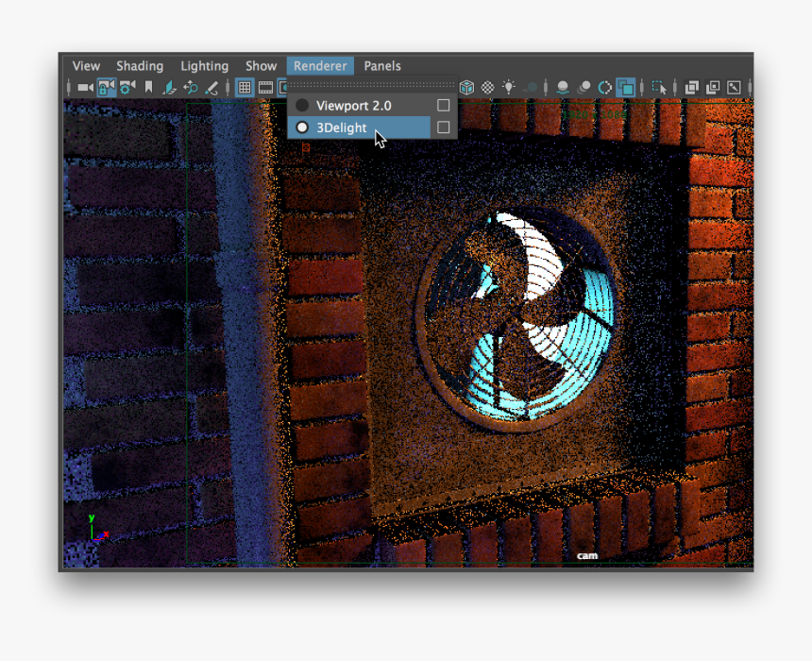Expand the Panels menu
This screenshot has width=812, height=661.
(x=382, y=66)
